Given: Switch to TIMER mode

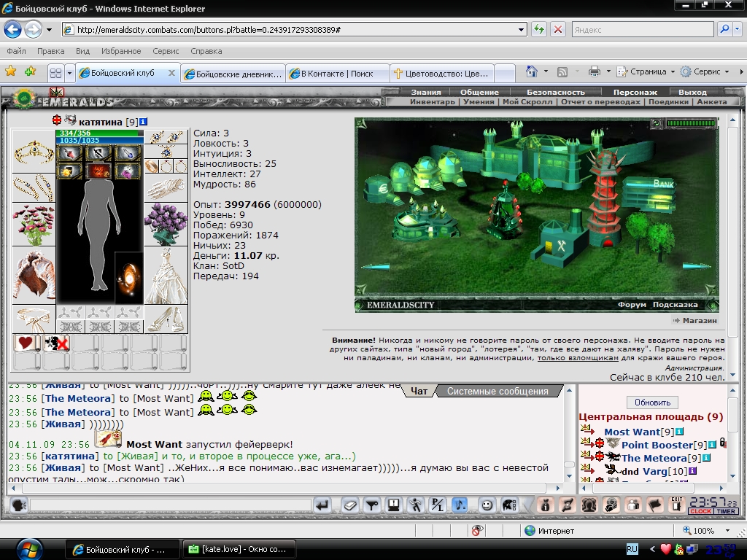Looking at the screenshot, I should tap(726, 511).
